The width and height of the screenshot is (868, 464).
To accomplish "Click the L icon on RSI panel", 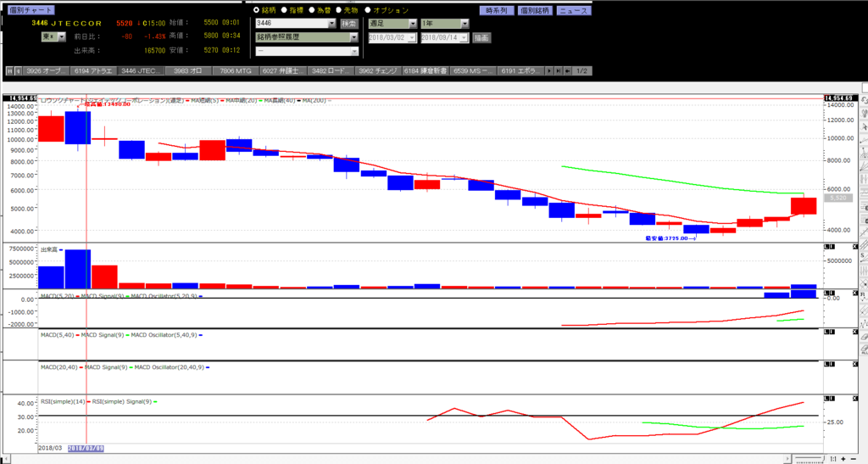I will 827,399.
